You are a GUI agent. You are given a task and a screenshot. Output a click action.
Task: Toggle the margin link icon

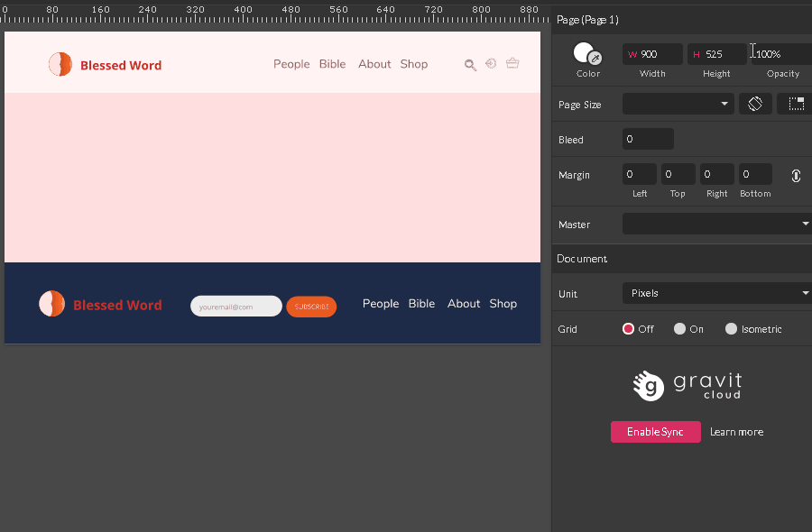[x=796, y=176]
